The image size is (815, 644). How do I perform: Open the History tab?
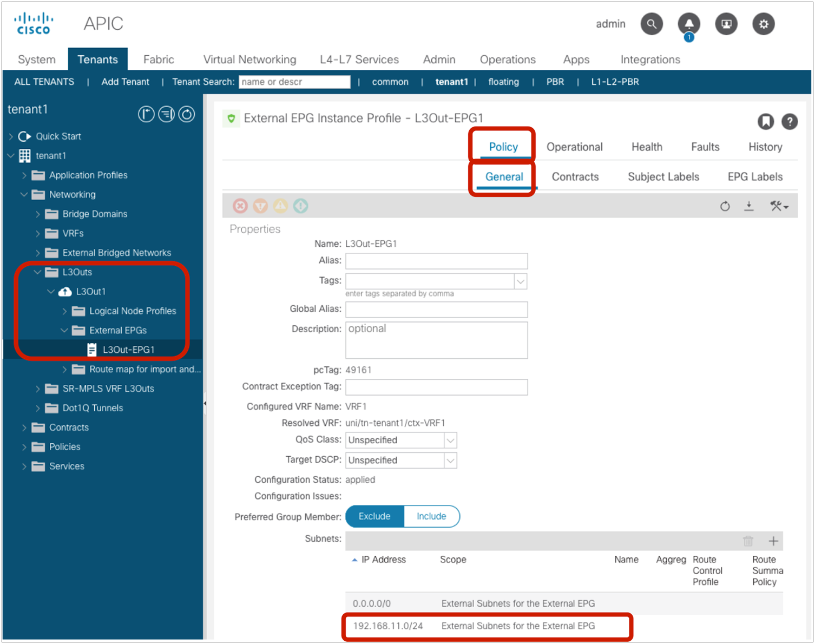coord(765,147)
